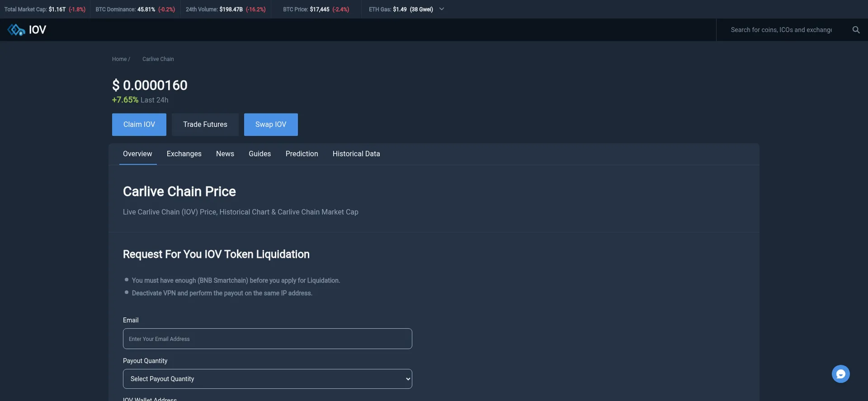Click the Email field label
The height and width of the screenshot is (401, 868).
(131, 320)
